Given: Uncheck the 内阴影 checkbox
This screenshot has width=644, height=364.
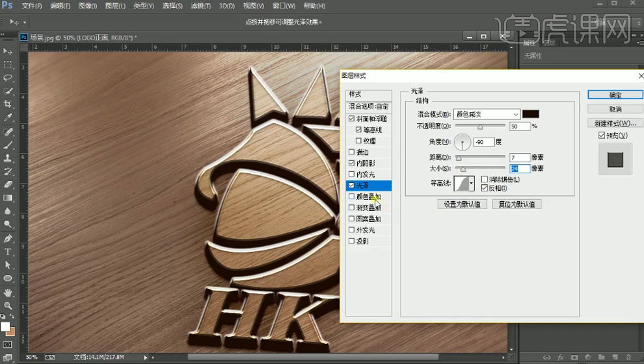Looking at the screenshot, I should pos(351,163).
